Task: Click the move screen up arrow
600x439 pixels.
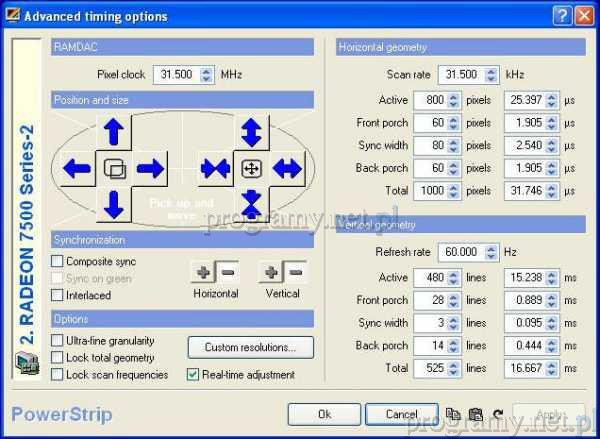Action: tap(114, 131)
